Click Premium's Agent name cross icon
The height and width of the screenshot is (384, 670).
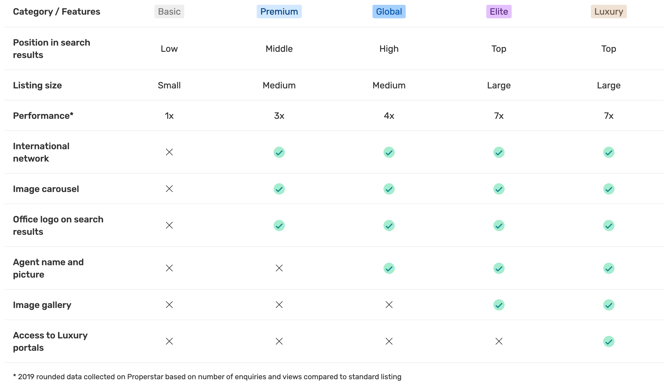pyautogui.click(x=279, y=268)
